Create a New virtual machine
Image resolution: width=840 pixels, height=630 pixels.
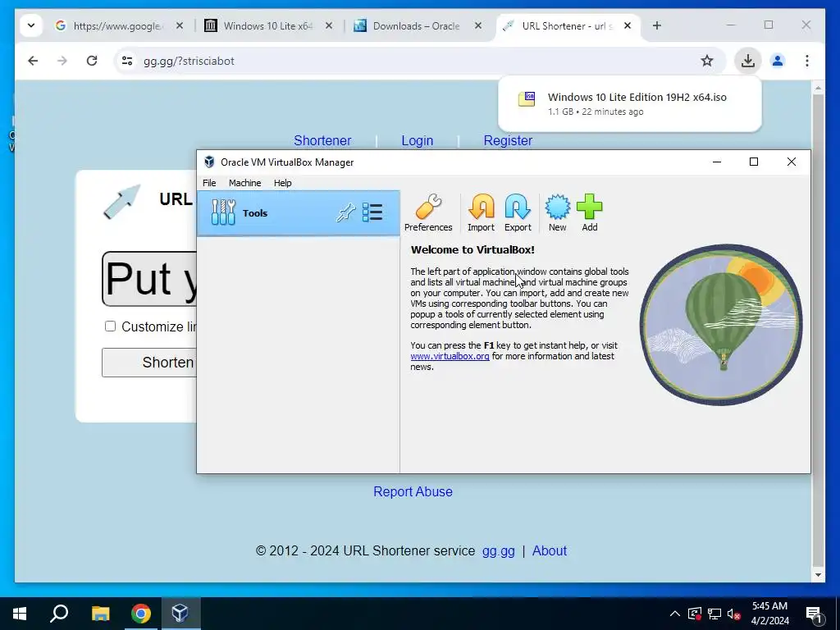point(557,212)
